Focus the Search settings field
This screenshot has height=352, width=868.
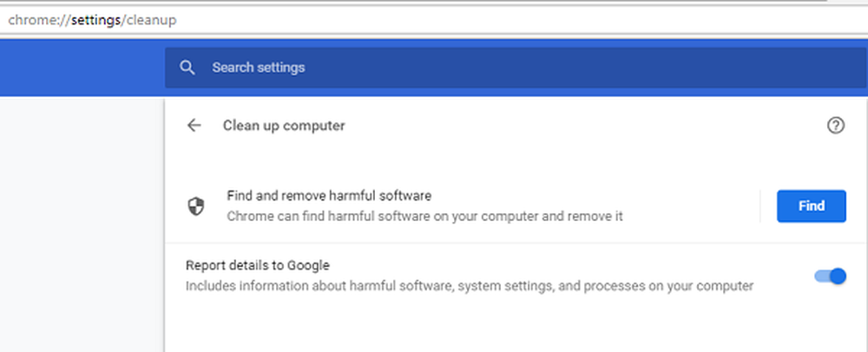click(x=516, y=68)
